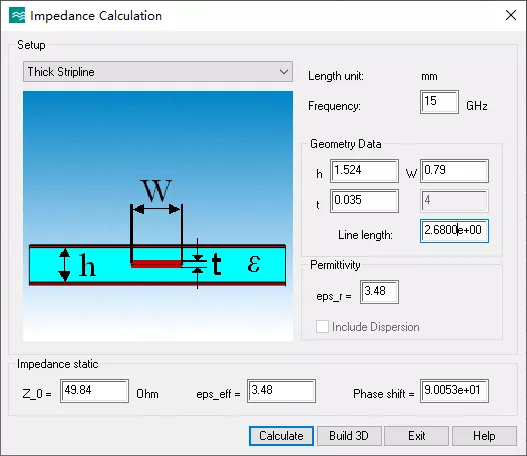The height and width of the screenshot is (456, 527).
Task: Click the Frequency input field
Action: 439,102
